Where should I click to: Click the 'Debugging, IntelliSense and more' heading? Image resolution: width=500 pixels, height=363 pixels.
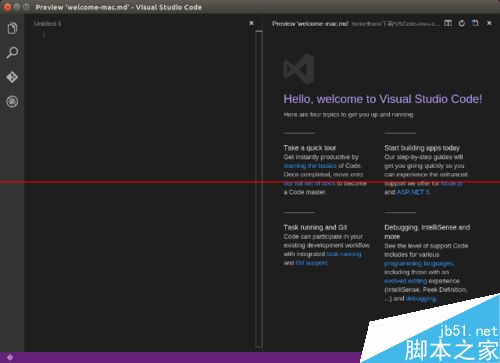point(427,232)
